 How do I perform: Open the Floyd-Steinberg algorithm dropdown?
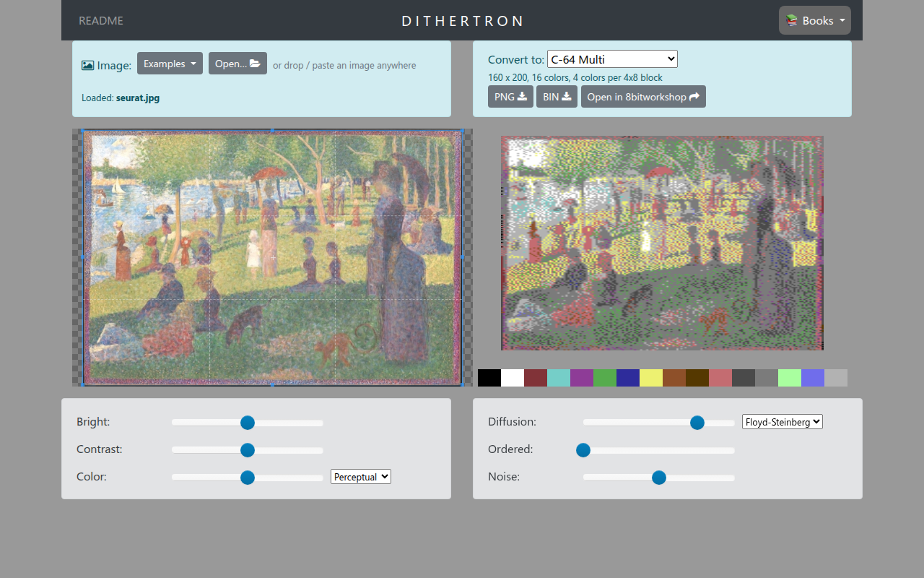(x=783, y=422)
